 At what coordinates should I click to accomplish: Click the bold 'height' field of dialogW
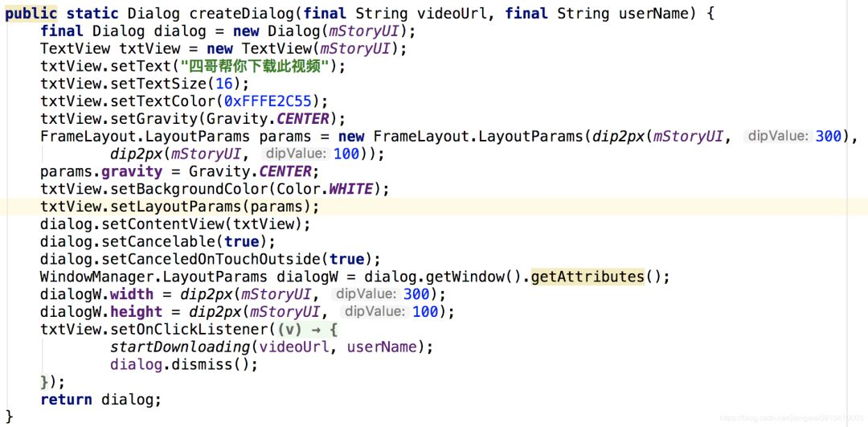pos(137,312)
